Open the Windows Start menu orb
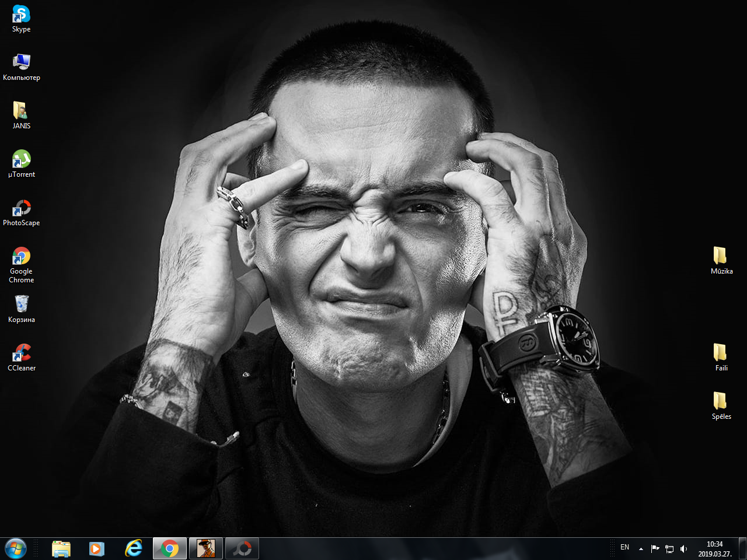 click(16, 549)
